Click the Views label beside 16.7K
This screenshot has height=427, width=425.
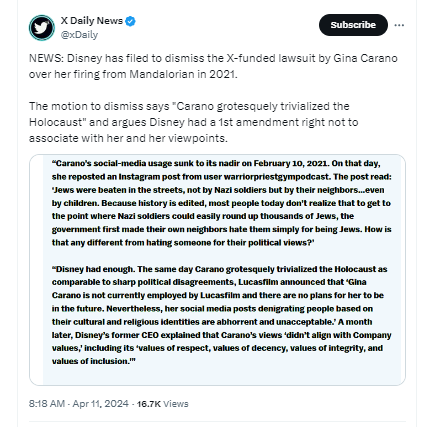click(176, 404)
